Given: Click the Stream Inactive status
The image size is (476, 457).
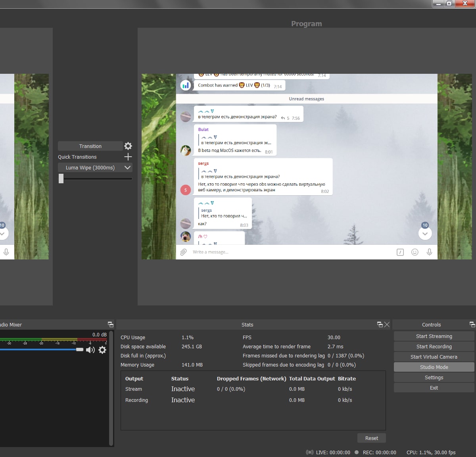Looking at the screenshot, I should click(183, 389).
